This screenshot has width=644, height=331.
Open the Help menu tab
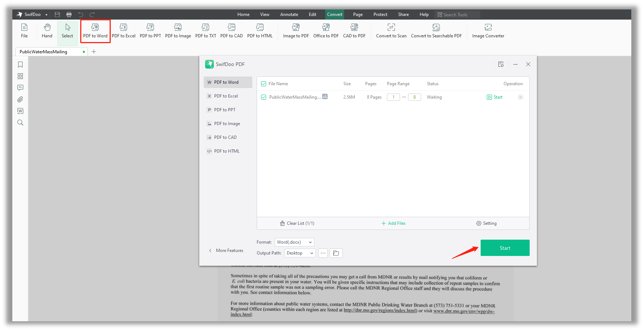(424, 15)
